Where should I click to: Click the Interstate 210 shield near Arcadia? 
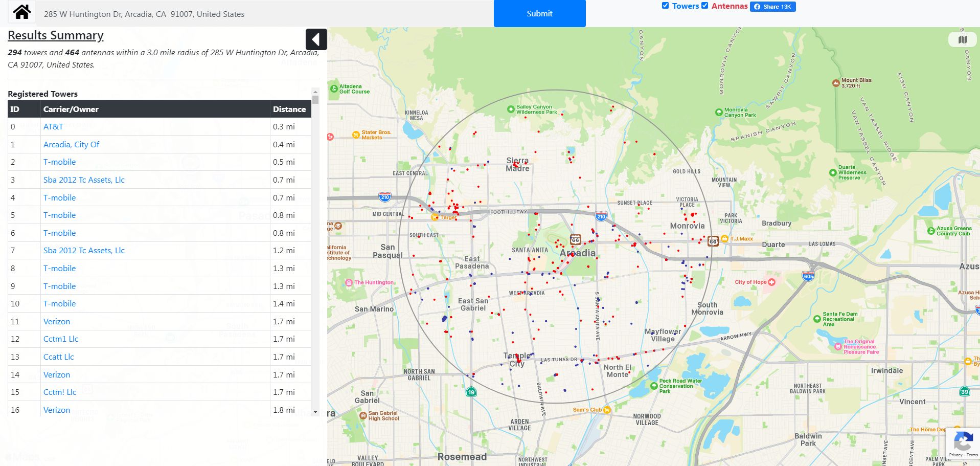tap(601, 216)
